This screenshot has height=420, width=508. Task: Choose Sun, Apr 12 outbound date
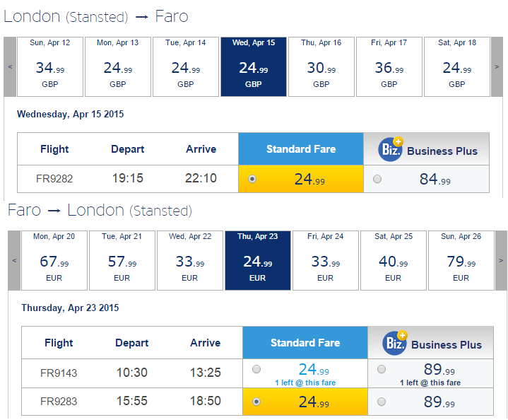pyautogui.click(x=50, y=66)
